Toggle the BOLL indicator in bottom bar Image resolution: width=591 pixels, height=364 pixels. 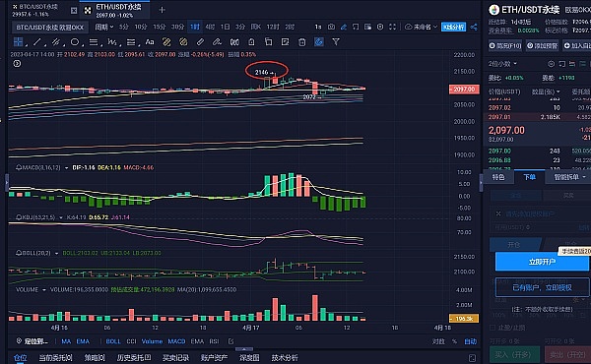(x=113, y=341)
